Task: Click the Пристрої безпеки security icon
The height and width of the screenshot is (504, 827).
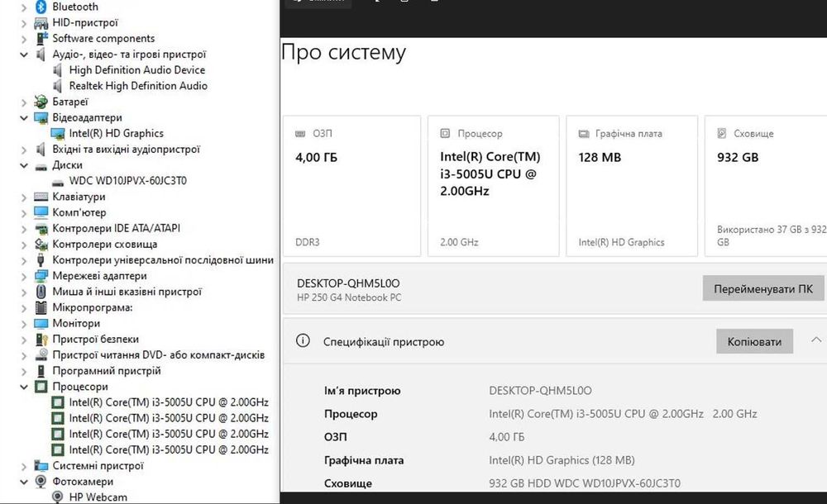Action: [x=41, y=339]
